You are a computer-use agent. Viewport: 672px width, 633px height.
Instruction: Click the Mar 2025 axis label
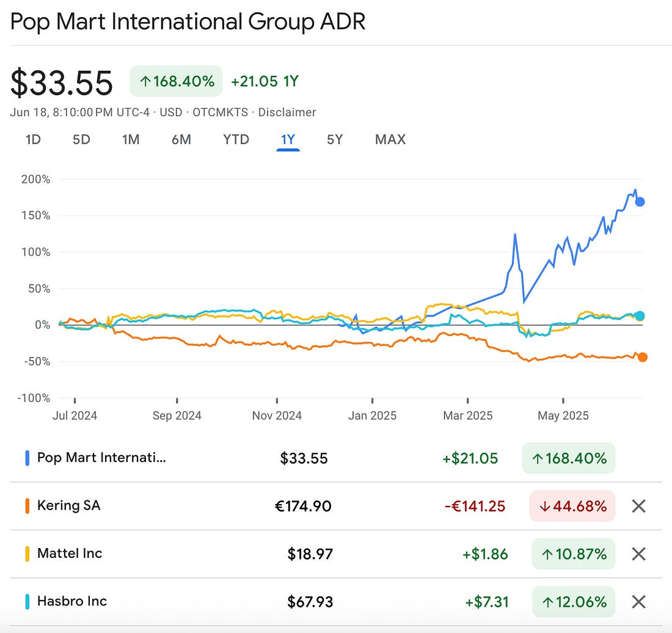pos(467,415)
